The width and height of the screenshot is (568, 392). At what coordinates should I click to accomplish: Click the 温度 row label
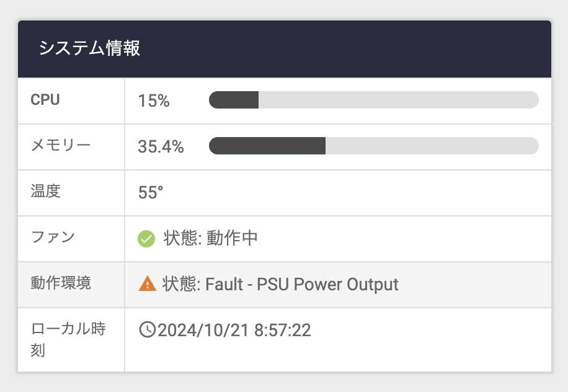(x=45, y=192)
